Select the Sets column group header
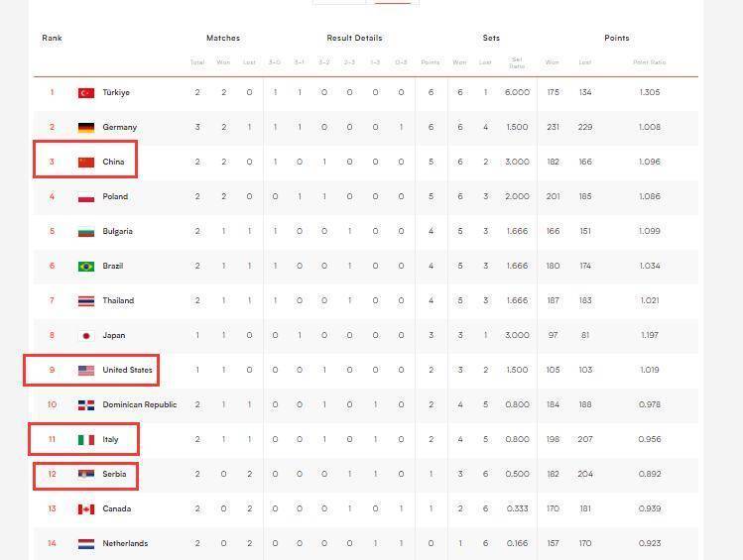 click(491, 38)
